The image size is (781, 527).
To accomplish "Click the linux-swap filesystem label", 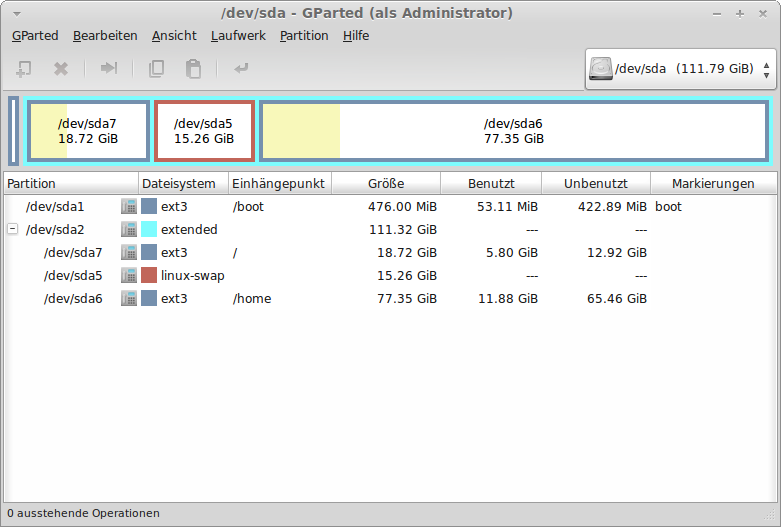I will (x=192, y=275).
